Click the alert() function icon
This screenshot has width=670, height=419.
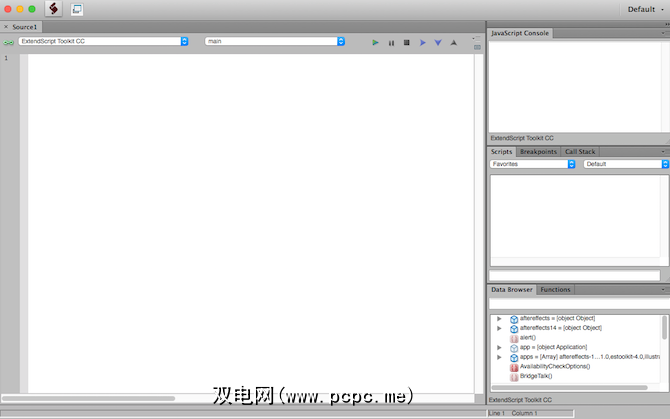514,338
